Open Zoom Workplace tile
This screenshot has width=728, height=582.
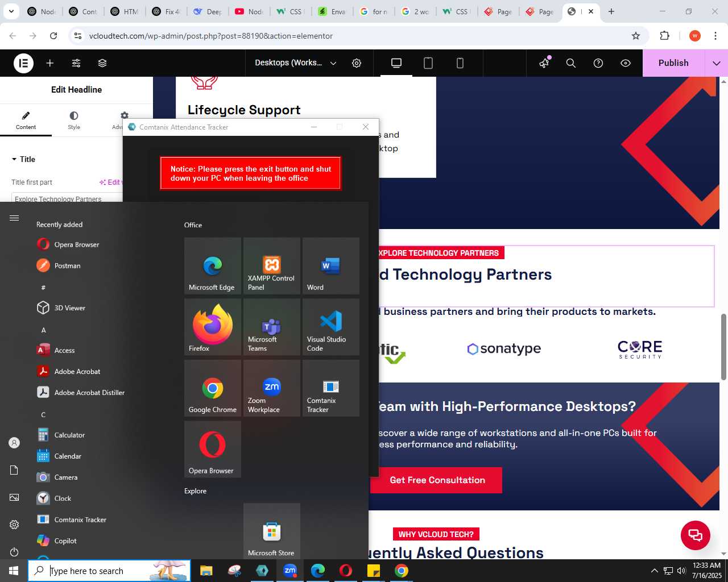272,388
